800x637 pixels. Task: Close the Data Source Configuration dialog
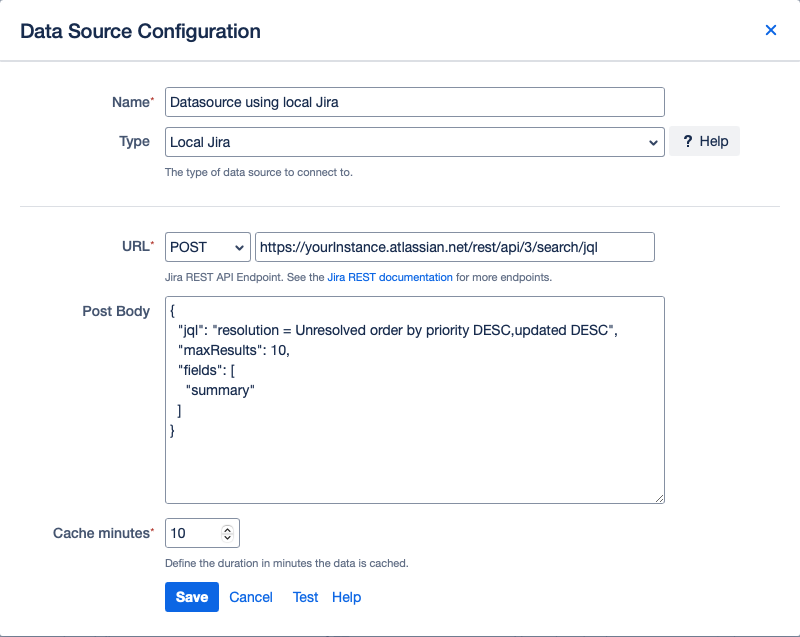771,30
